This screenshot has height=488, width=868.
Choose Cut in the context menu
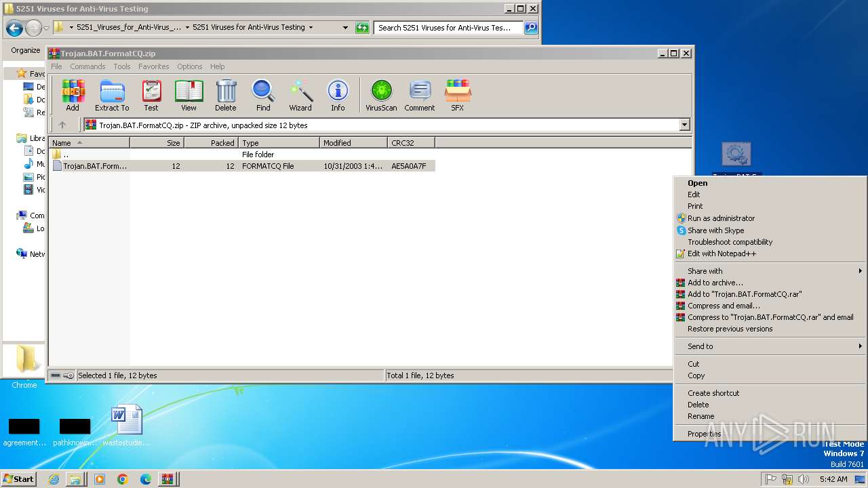coord(770,364)
